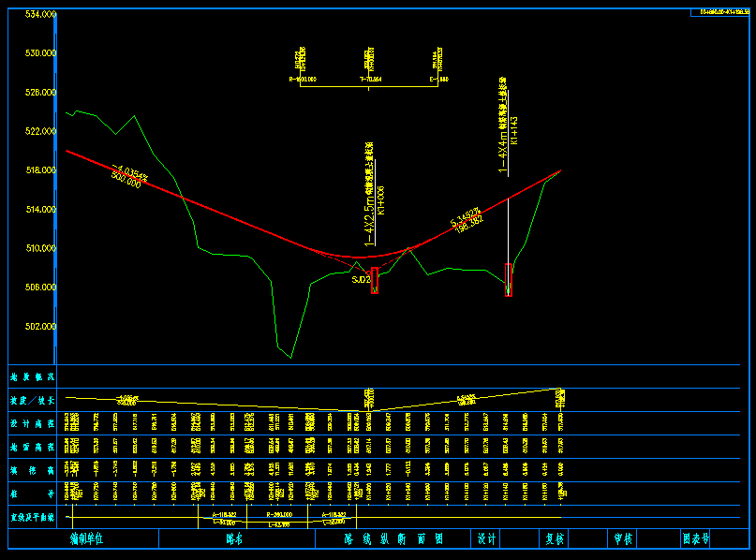Click the -4.035% slope label
The height and width of the screenshot is (560, 756).
(x=128, y=173)
